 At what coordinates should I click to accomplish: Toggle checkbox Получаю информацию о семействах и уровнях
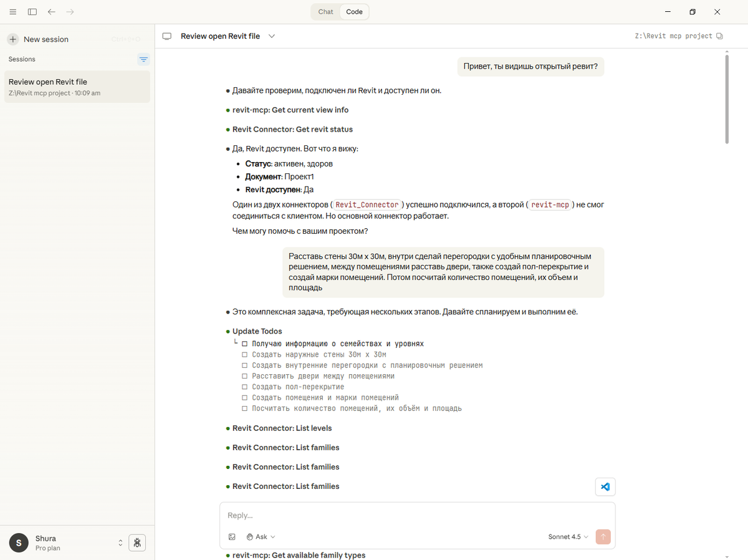click(245, 344)
